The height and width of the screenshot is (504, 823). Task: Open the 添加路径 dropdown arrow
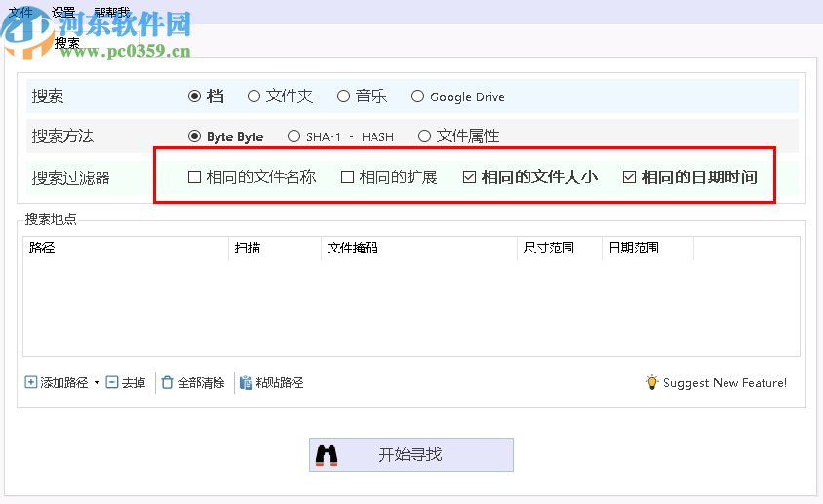tap(97, 383)
